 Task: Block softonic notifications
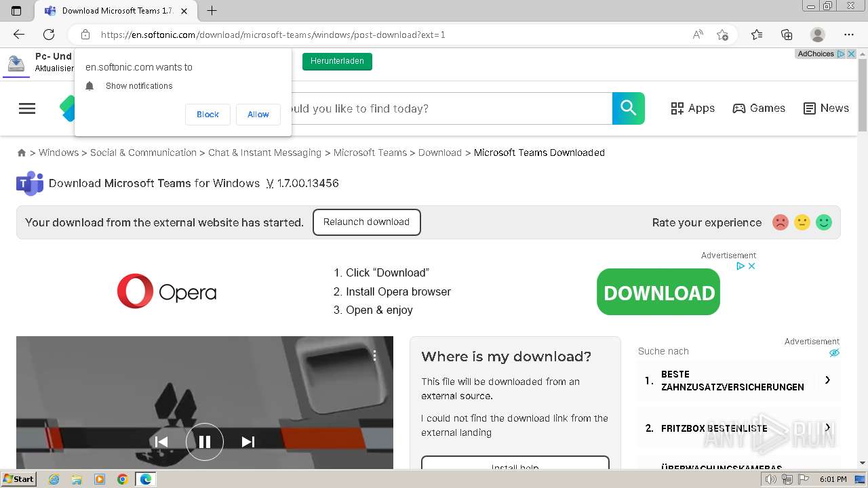coord(208,115)
